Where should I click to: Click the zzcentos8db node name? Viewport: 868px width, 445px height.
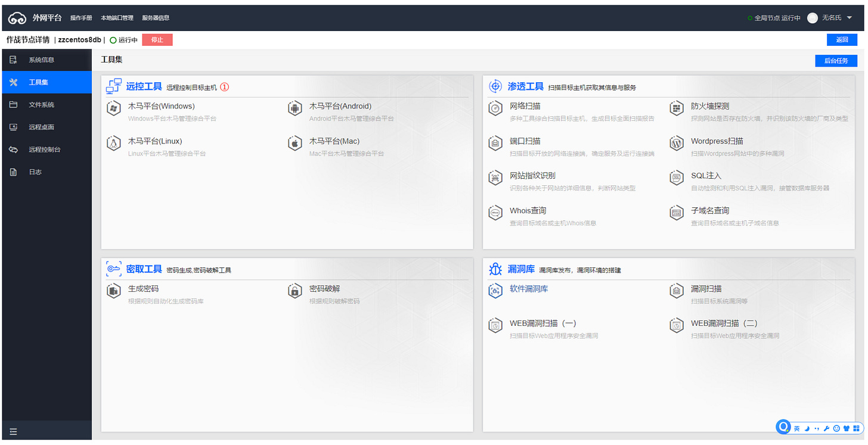[x=80, y=40]
